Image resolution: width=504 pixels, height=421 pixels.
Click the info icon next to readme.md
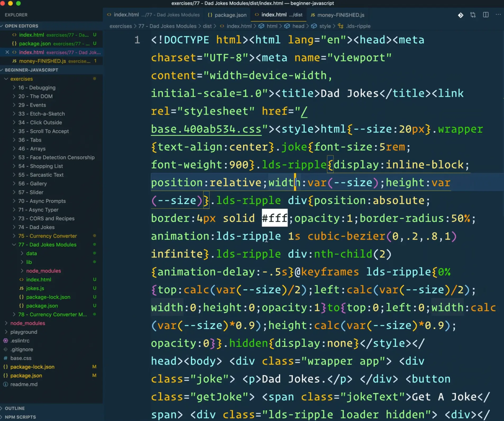(x=5, y=384)
